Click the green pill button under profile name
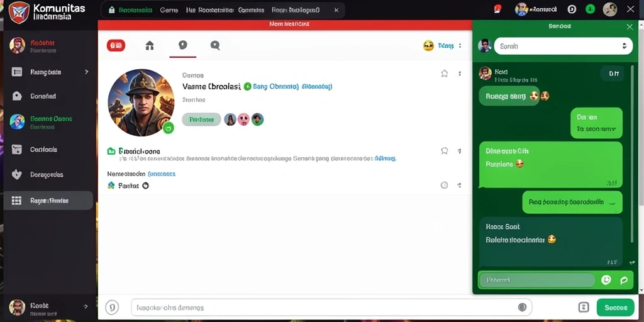This screenshot has height=322, width=644. tap(201, 119)
